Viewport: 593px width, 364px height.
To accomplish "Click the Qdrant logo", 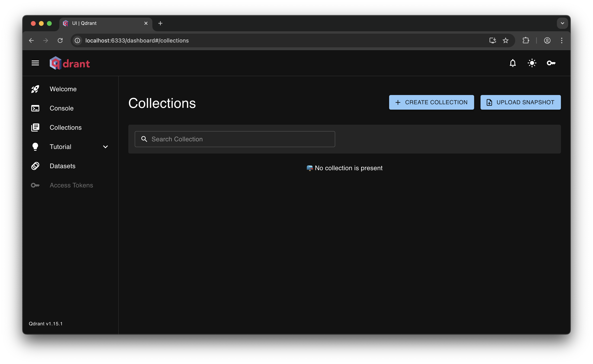I will pyautogui.click(x=70, y=63).
